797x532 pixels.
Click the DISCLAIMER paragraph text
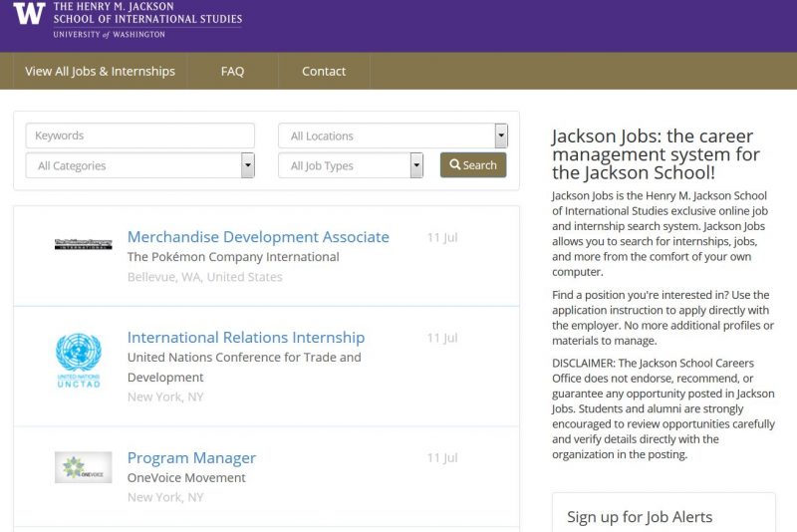pos(664,408)
